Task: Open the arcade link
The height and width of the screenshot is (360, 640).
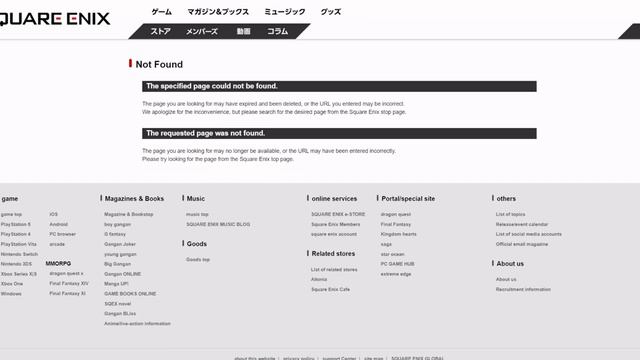Action: (x=57, y=244)
